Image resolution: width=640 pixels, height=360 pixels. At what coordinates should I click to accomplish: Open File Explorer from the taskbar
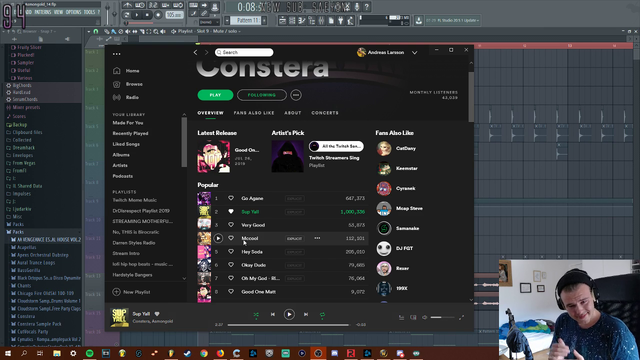(x=57, y=353)
